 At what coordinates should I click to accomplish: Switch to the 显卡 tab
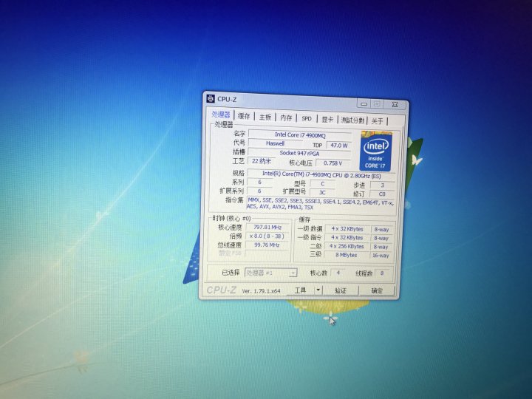click(x=327, y=120)
